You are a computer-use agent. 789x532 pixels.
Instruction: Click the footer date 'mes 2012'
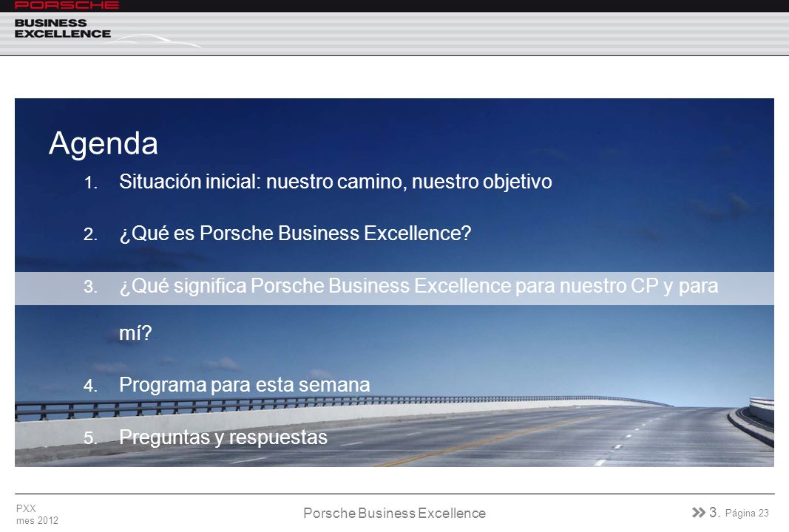pos(37,520)
